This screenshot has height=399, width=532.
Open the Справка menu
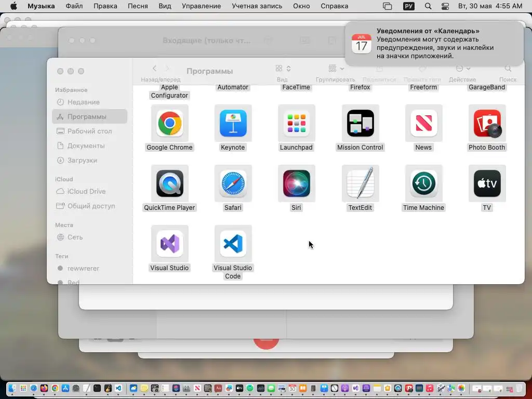click(x=334, y=6)
